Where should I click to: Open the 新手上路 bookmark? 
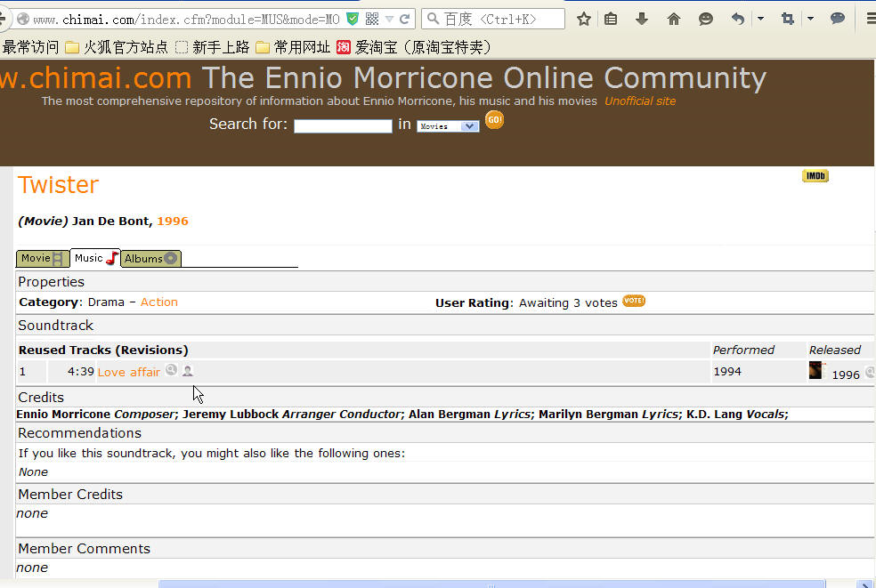[212, 47]
